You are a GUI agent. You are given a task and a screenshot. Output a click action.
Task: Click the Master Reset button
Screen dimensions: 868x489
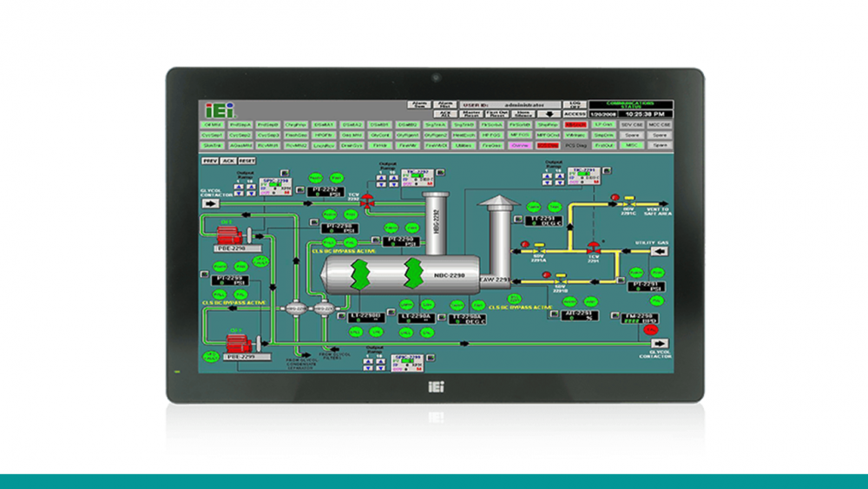(x=471, y=114)
